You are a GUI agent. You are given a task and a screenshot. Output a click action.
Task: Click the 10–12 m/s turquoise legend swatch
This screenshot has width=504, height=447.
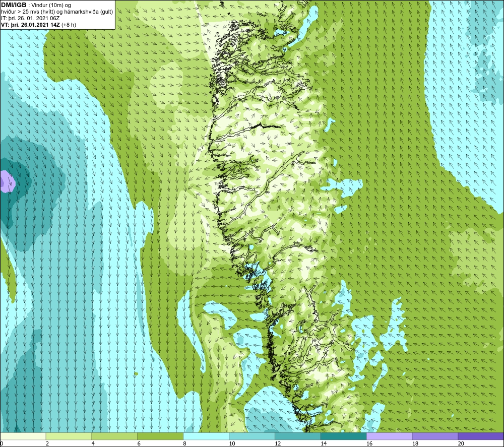[x=252, y=436]
